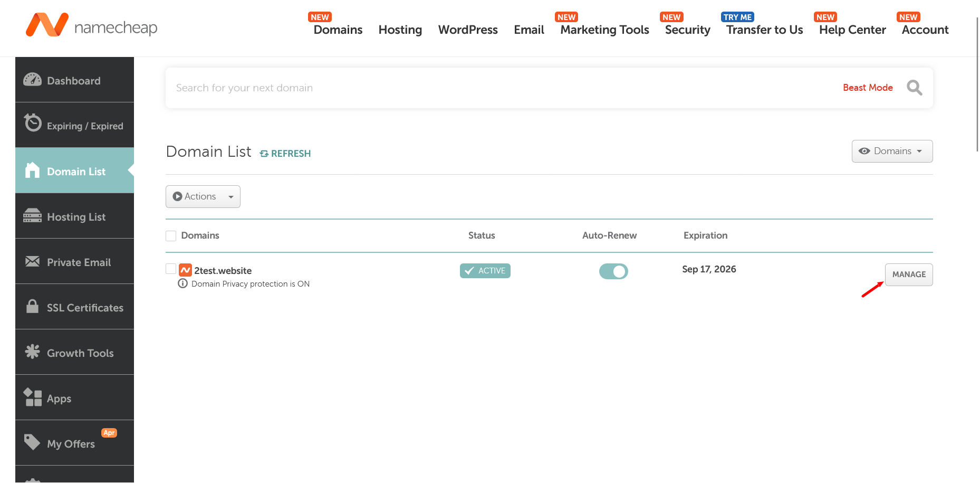The width and height of the screenshot is (980, 483).
Task: Click the play icon in Actions button
Action: [x=177, y=196]
